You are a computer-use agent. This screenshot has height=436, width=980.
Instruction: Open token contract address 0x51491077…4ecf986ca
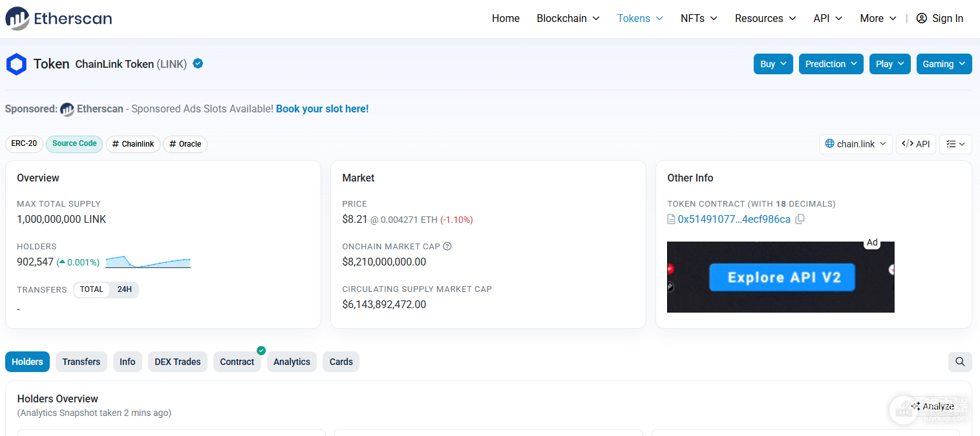(734, 219)
